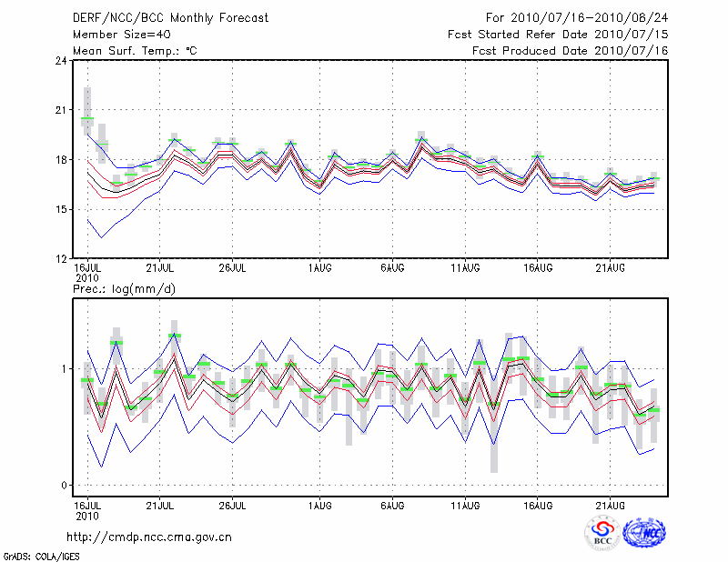Click 1AUG date label under temperature chart
This screenshot has width=728, height=562.
pos(319,268)
